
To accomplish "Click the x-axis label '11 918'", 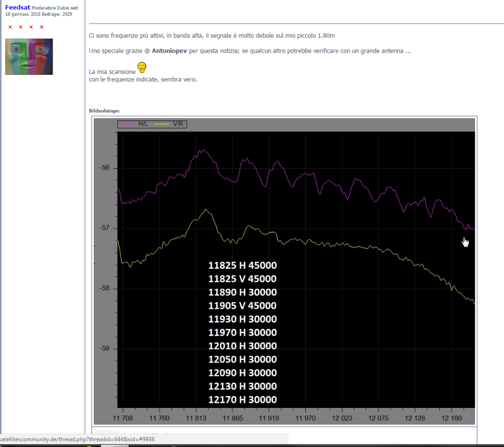I will 269,418.
